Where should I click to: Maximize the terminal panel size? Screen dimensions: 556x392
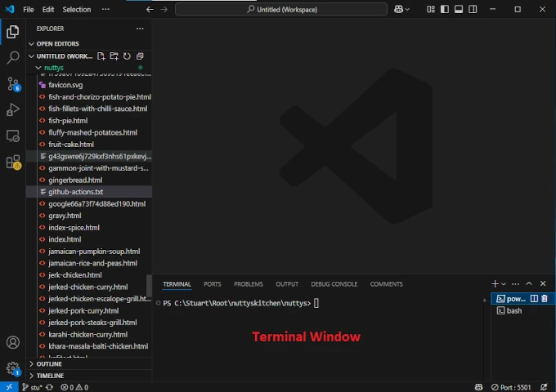(529, 283)
